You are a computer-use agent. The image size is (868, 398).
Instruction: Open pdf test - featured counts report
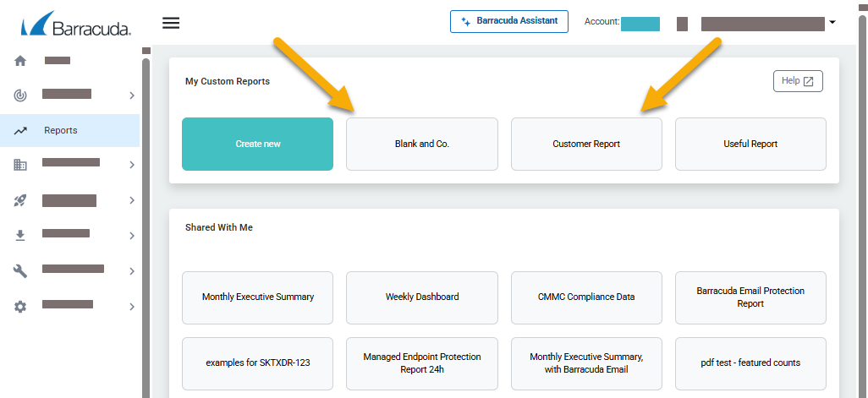click(x=750, y=363)
